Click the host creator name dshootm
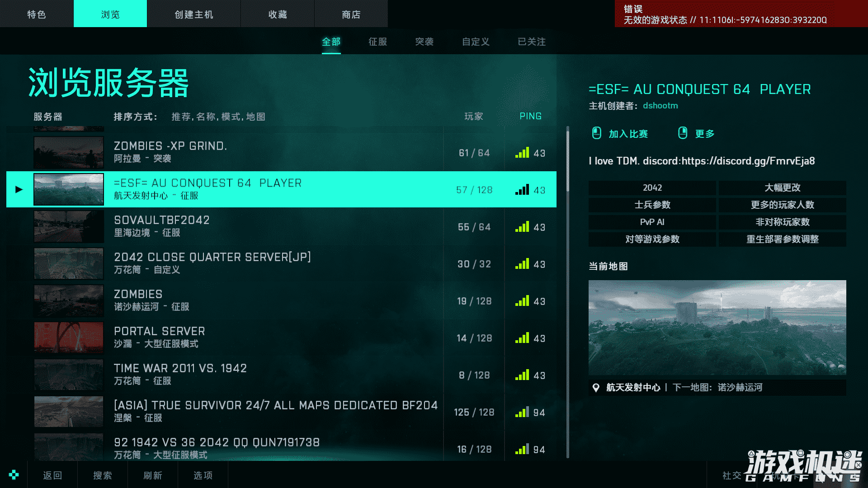Image resolution: width=868 pixels, height=488 pixels. coord(660,106)
